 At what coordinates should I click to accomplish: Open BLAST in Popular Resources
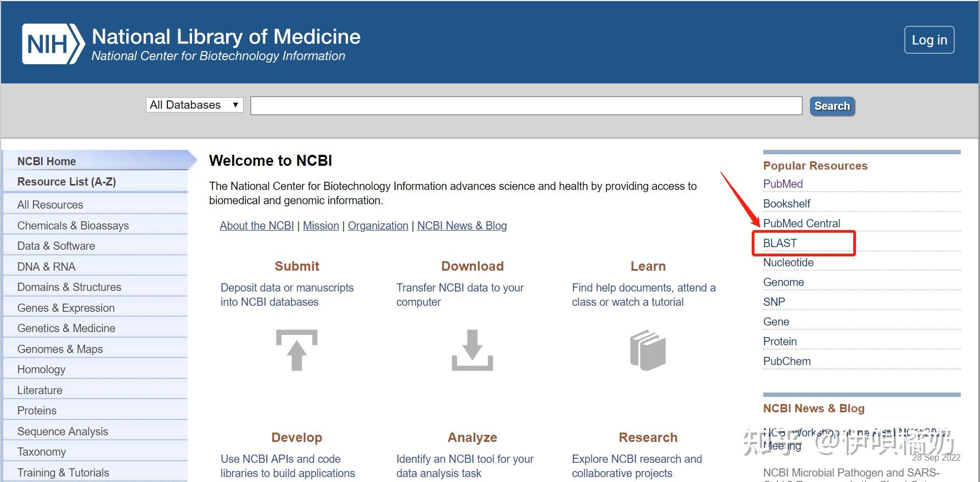click(x=780, y=243)
